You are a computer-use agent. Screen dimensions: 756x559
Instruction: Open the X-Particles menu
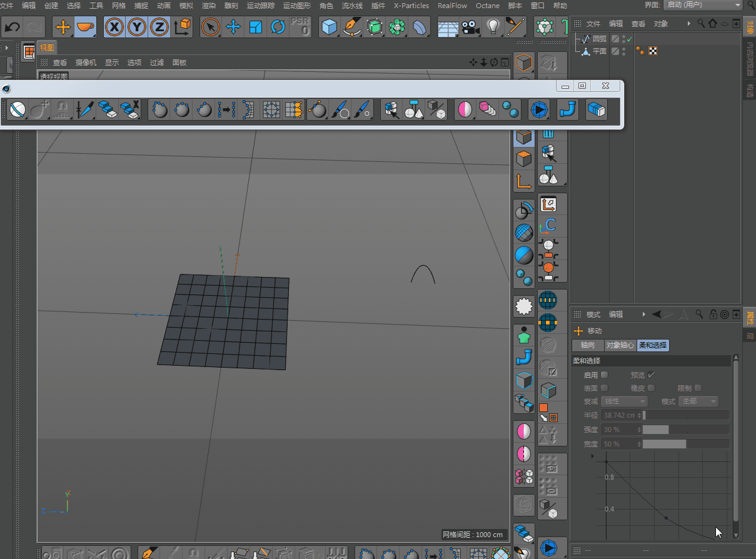pos(411,6)
